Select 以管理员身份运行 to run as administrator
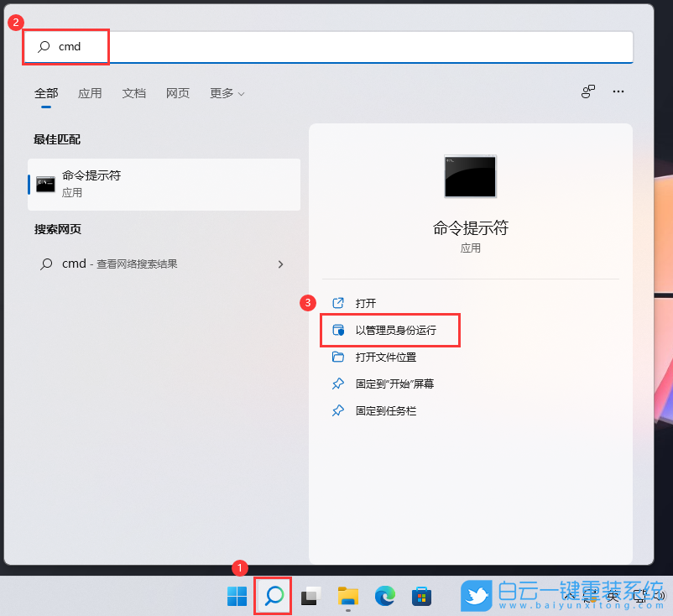The width and height of the screenshot is (673, 616). (x=389, y=330)
